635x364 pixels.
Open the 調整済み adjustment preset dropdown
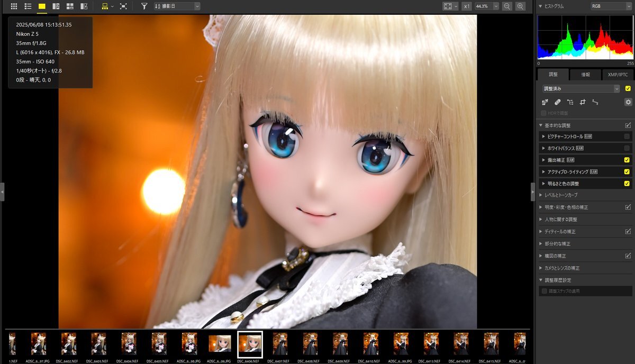point(581,89)
